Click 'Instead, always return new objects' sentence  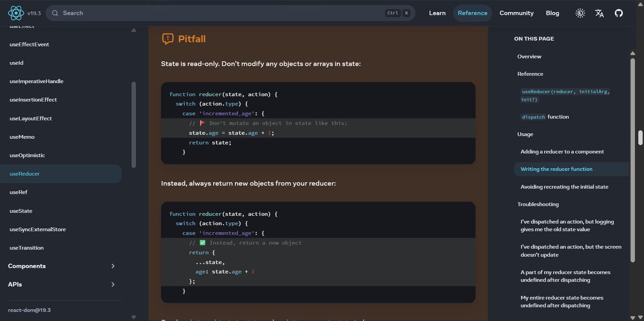point(248,183)
